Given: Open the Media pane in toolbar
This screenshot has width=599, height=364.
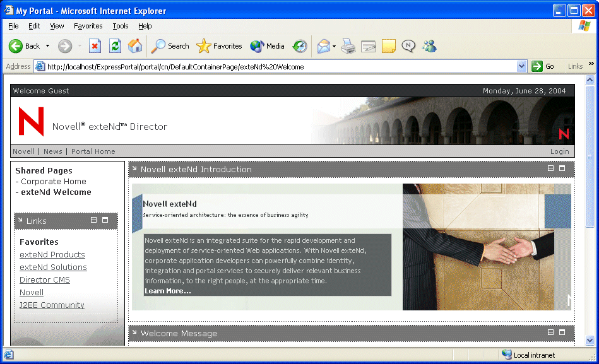Looking at the screenshot, I should coord(268,46).
